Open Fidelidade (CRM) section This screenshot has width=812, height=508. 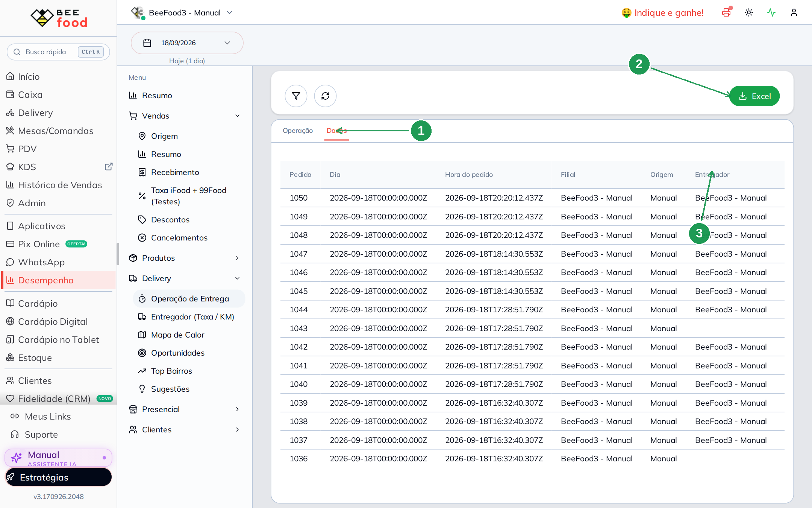58,398
